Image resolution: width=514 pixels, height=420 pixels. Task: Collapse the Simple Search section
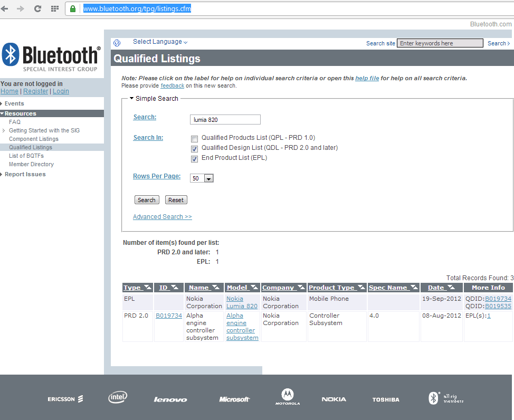pos(131,98)
